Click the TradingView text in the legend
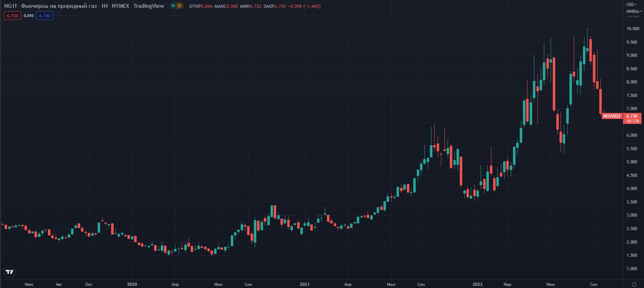Viewport: 644px width, 288px height. click(x=149, y=6)
